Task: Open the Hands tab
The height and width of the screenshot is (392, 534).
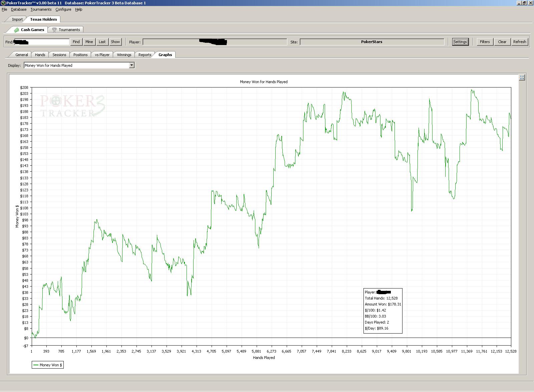Action: coord(40,55)
